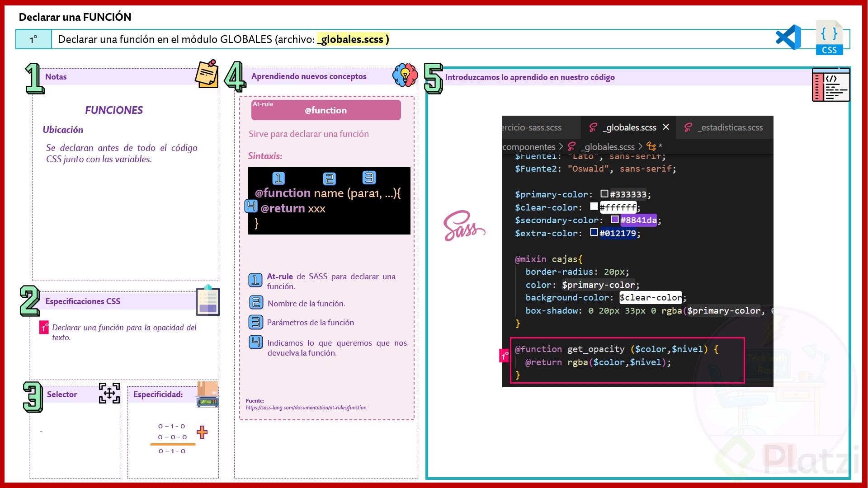Click the pink @function at-rule button
This screenshot has width=868, height=488.
[x=326, y=110]
